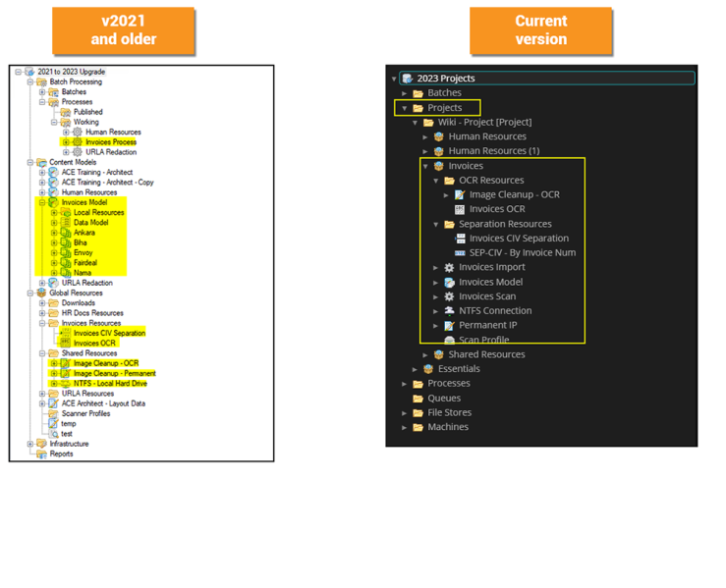Screen dimensions: 726x588
Task: Click Invoices OCR icon in current version tree
Action: tap(460, 209)
